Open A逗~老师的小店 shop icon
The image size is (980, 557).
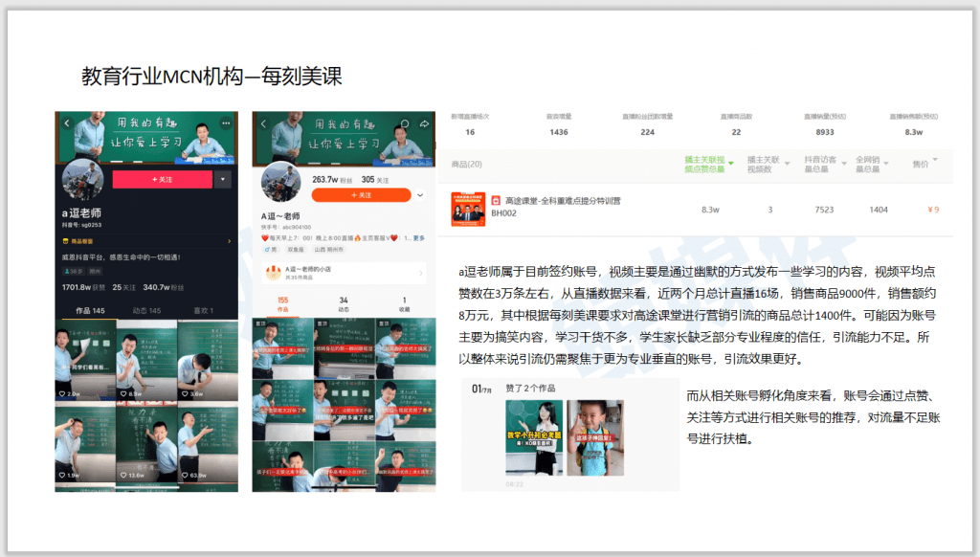click(273, 273)
